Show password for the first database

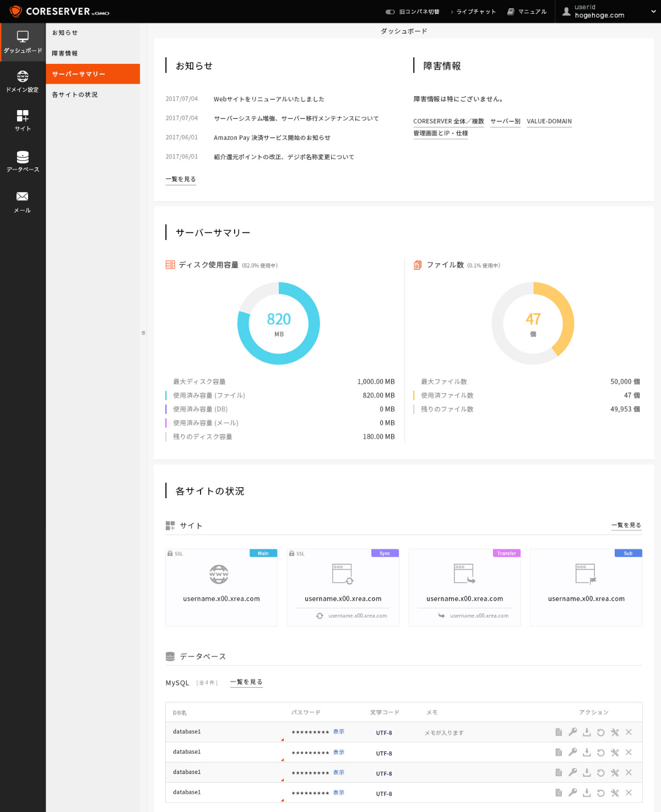tap(339, 732)
